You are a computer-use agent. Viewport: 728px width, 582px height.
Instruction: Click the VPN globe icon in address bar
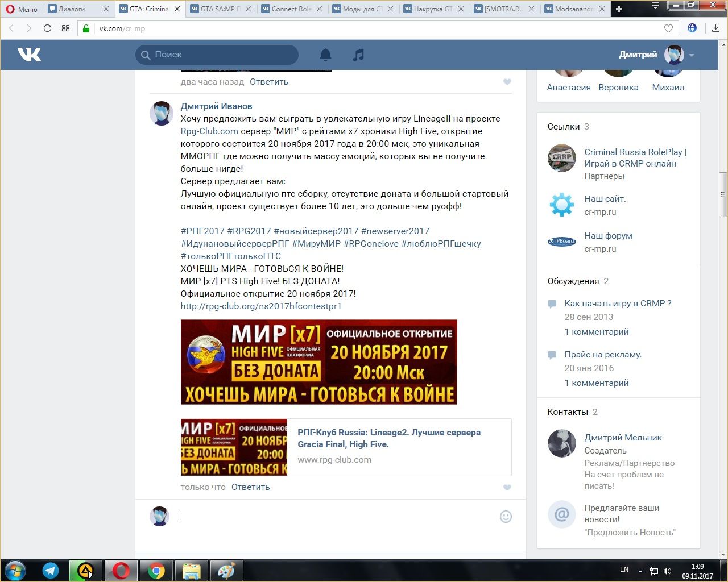click(x=692, y=28)
